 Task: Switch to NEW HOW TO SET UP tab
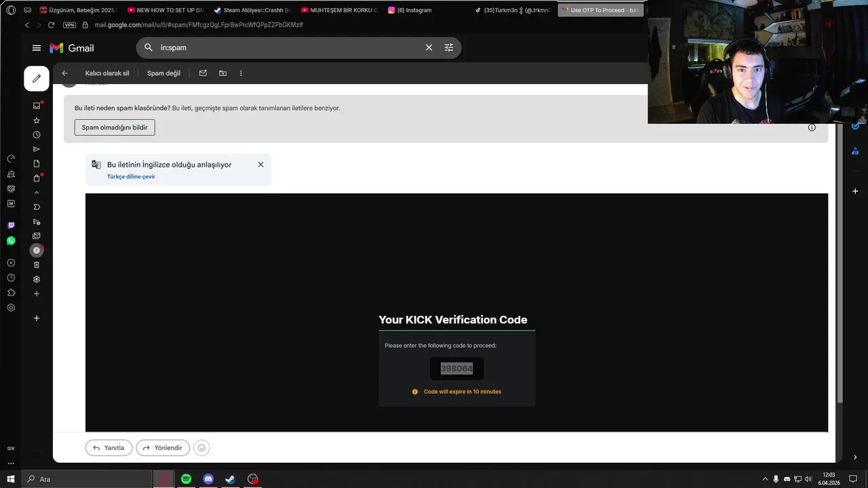[x=165, y=10]
